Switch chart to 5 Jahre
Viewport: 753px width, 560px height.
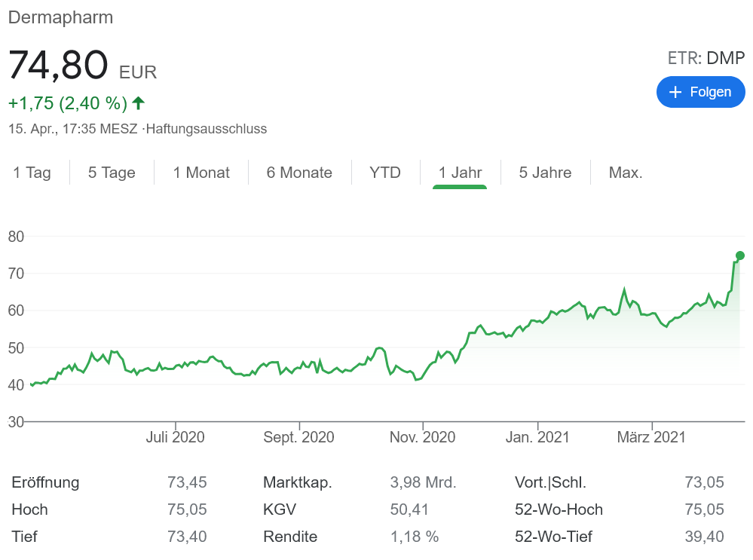pos(545,173)
